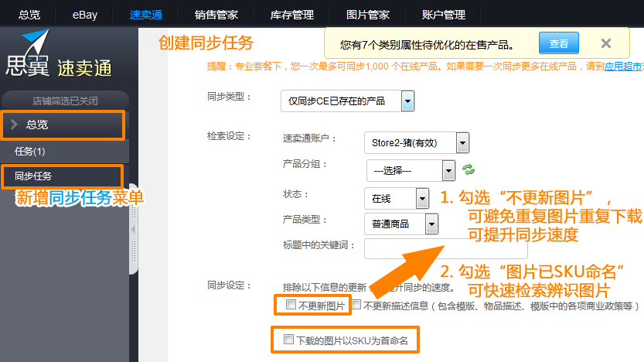Click the 查看 button in the notification

click(x=558, y=43)
